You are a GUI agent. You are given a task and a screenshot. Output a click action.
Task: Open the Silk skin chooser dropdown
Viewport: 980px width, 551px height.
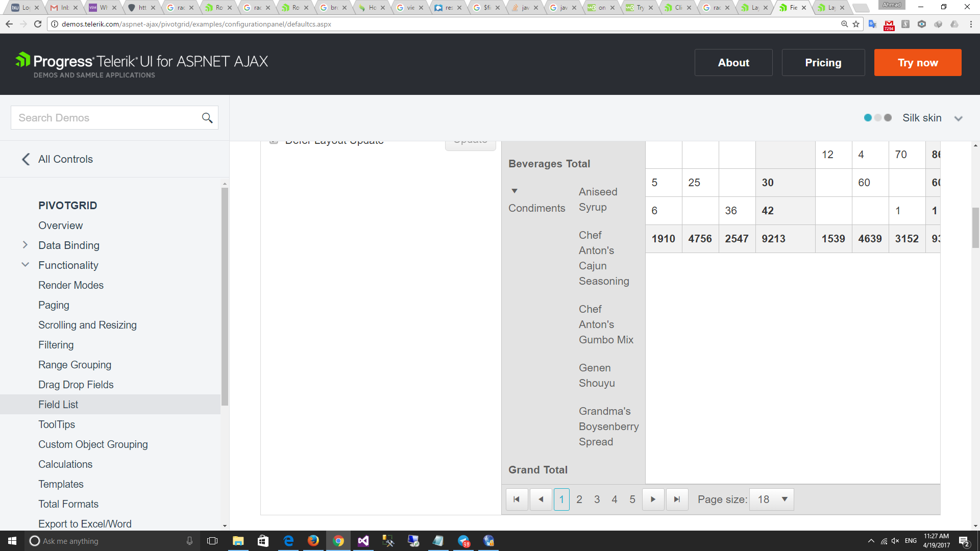click(x=958, y=118)
